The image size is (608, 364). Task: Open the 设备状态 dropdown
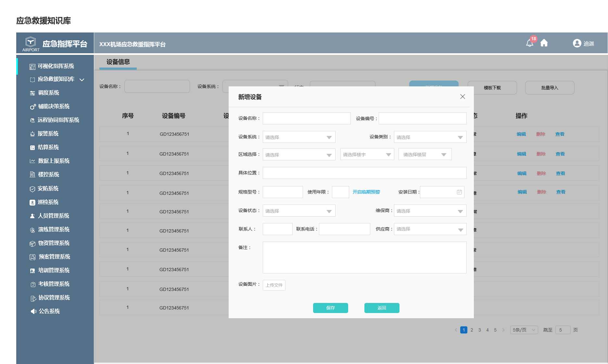(299, 211)
